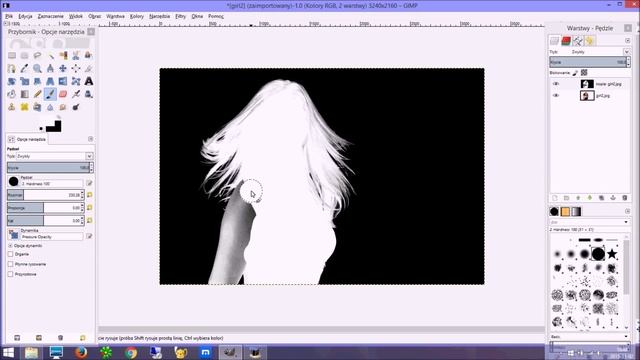Select the Zoom magnifier tool
This screenshot has width=640, height=360.
point(38,68)
